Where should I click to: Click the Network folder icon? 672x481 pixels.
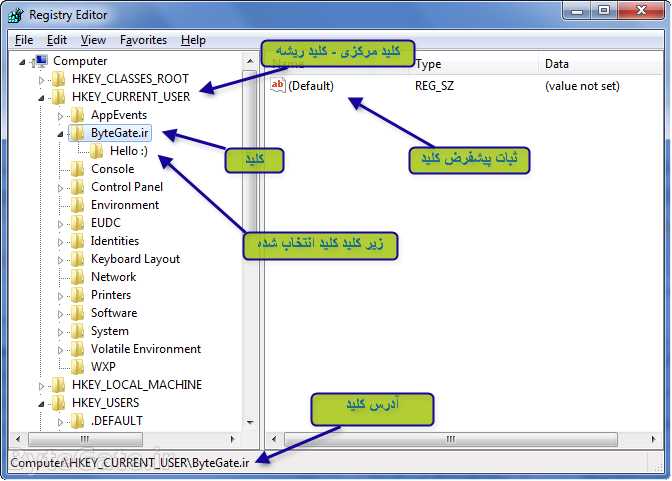(x=77, y=277)
